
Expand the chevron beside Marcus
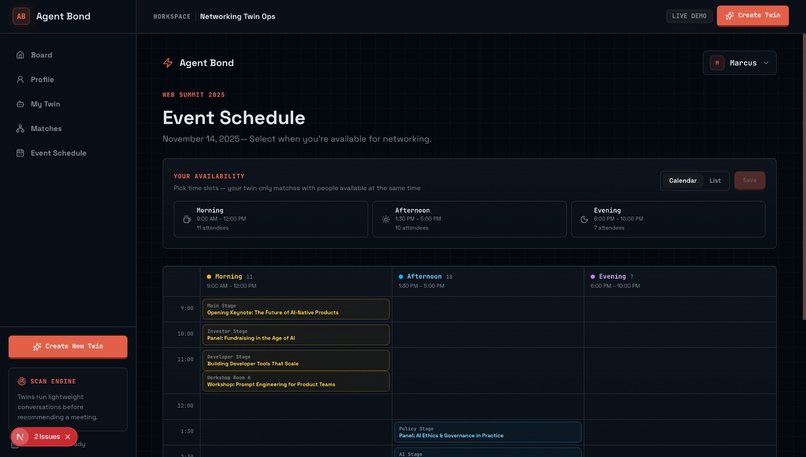click(x=766, y=63)
